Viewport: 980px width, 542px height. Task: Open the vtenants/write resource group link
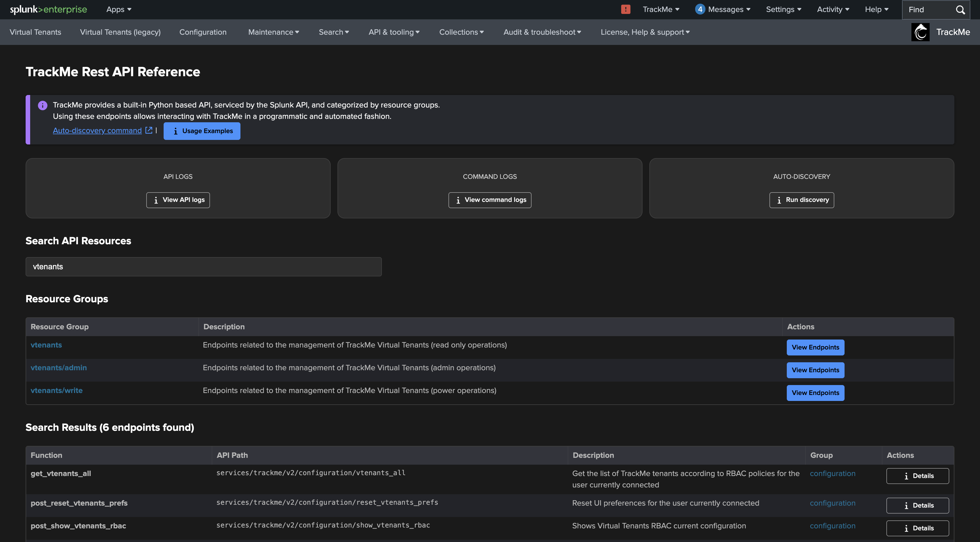pyautogui.click(x=56, y=390)
